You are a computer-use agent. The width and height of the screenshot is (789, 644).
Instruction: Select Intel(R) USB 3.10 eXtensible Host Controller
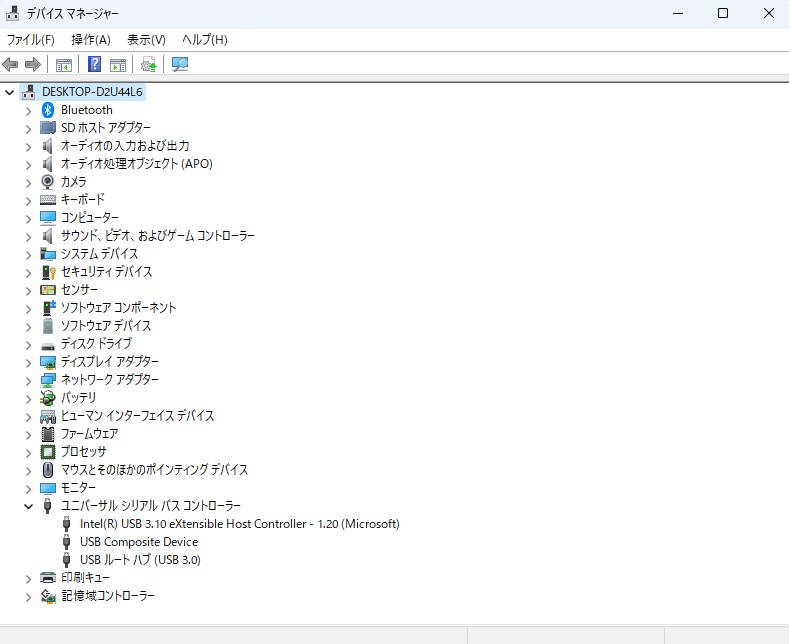[x=240, y=524]
